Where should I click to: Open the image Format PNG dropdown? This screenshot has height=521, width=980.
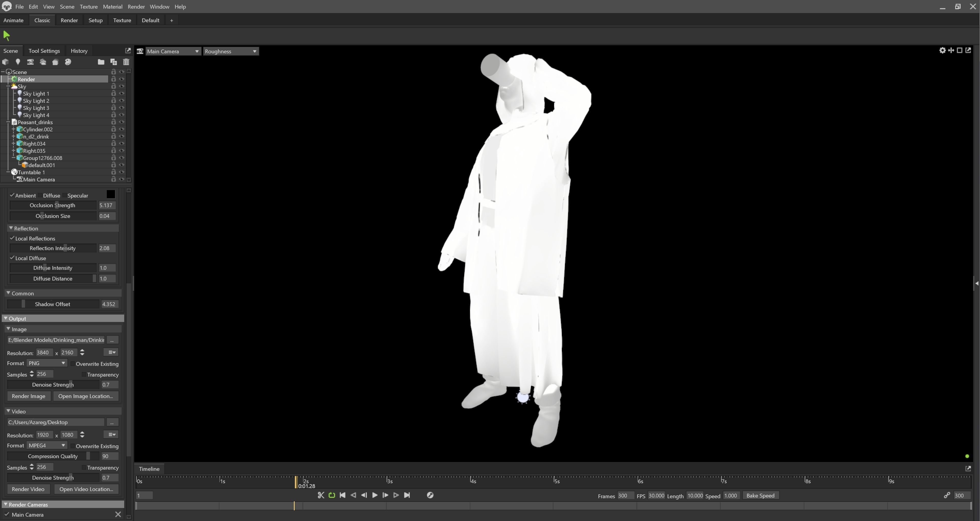click(x=47, y=363)
